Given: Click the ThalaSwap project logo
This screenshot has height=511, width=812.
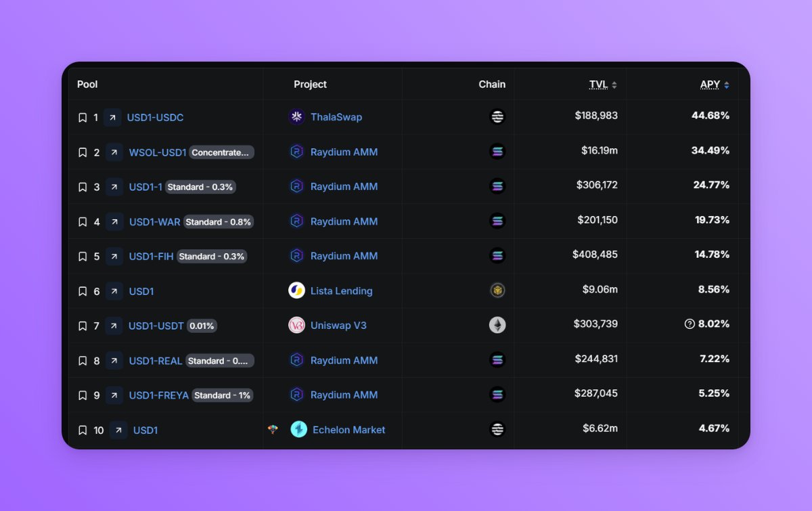Looking at the screenshot, I should click(296, 117).
